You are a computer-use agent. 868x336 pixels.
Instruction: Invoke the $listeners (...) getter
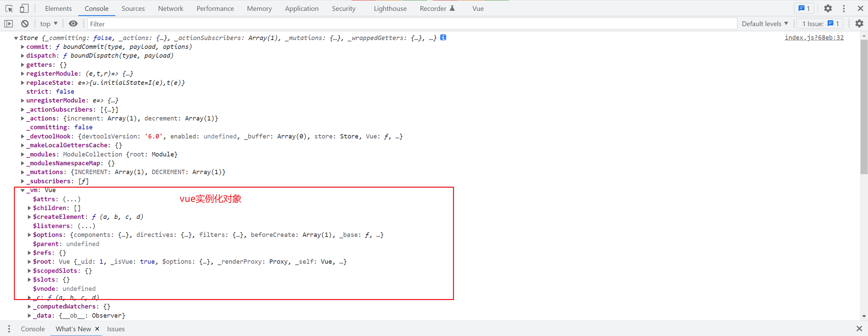86,226
